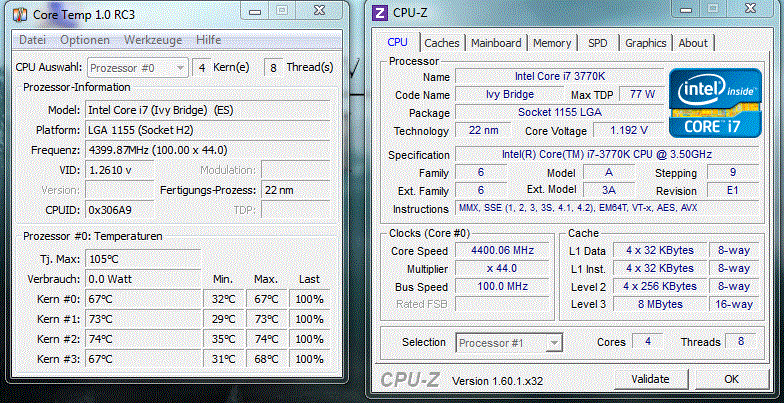Click the Multiplier value x 44.0
The height and width of the screenshot is (403, 784).
tap(502, 268)
